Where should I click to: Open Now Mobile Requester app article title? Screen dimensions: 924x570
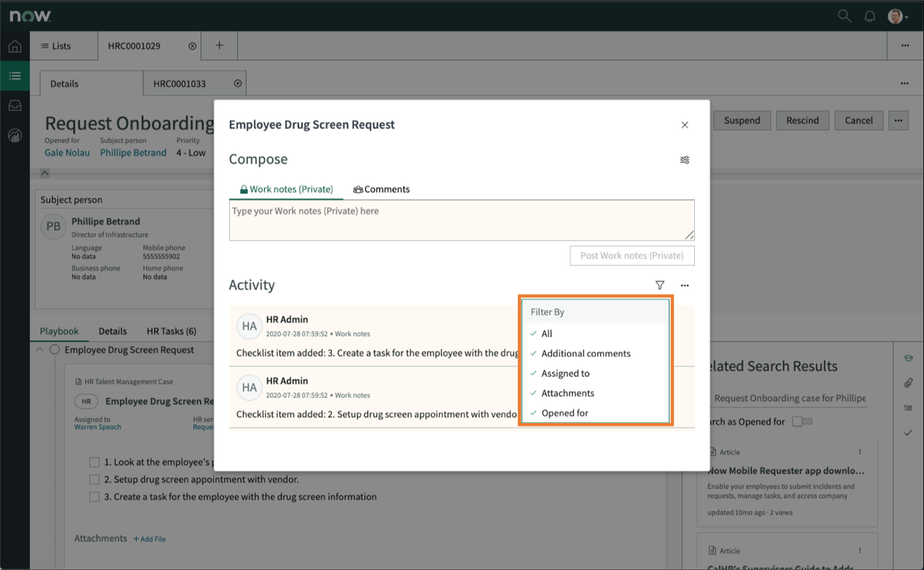tap(786, 471)
